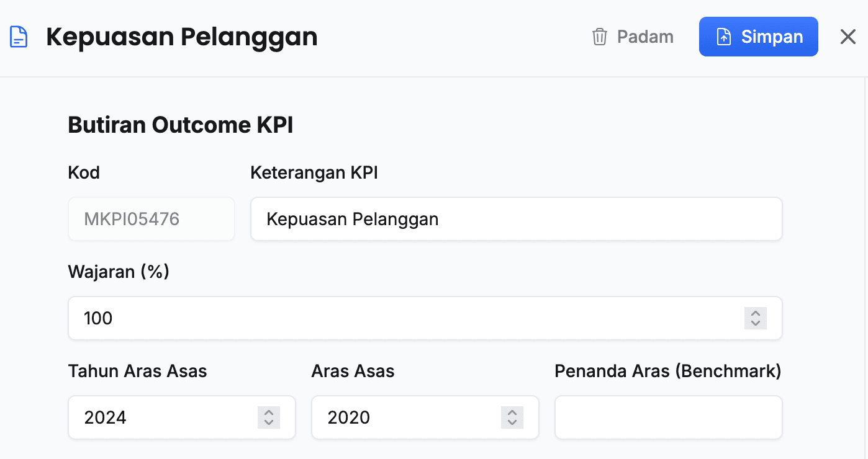Click the Butiran Outcome KPI section heading
Image resolution: width=868 pixels, height=459 pixels.
(180, 125)
